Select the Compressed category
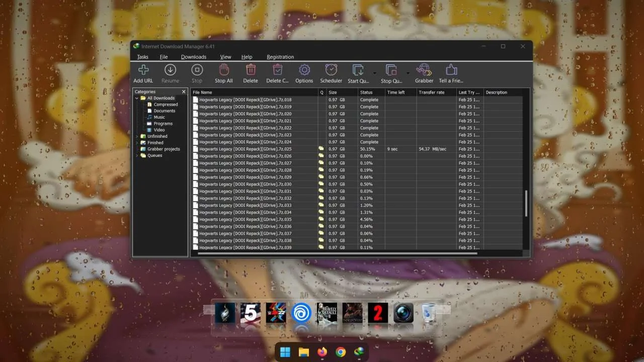644x362 pixels. click(x=166, y=105)
